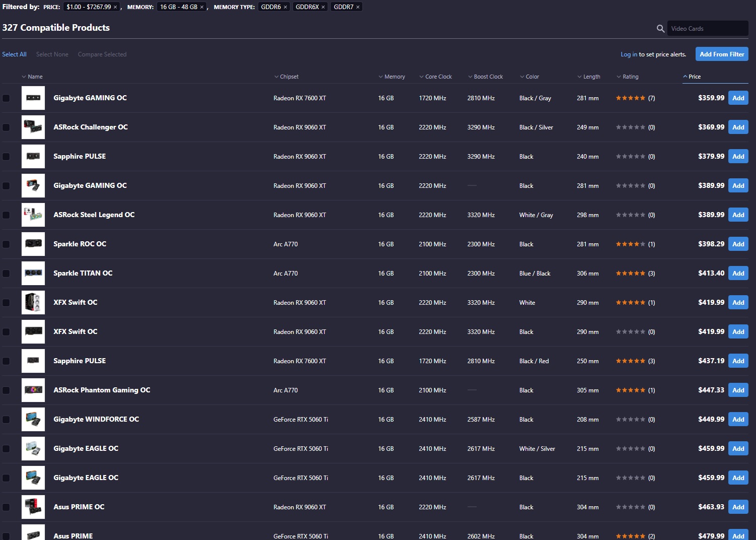Add the ASRock Challenger OC at $369.99
This screenshot has height=540, width=756.
pos(738,127)
